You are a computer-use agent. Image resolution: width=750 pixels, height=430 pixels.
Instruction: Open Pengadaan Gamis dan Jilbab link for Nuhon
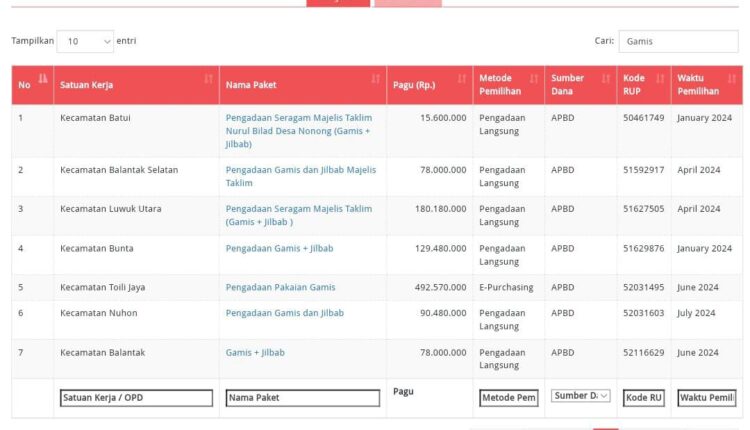[284, 314]
